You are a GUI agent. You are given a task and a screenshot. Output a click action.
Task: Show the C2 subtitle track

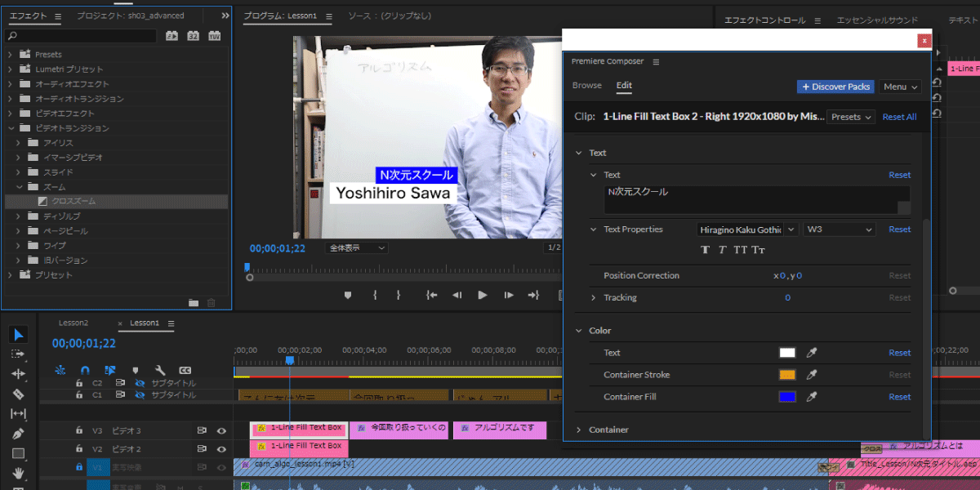click(140, 382)
